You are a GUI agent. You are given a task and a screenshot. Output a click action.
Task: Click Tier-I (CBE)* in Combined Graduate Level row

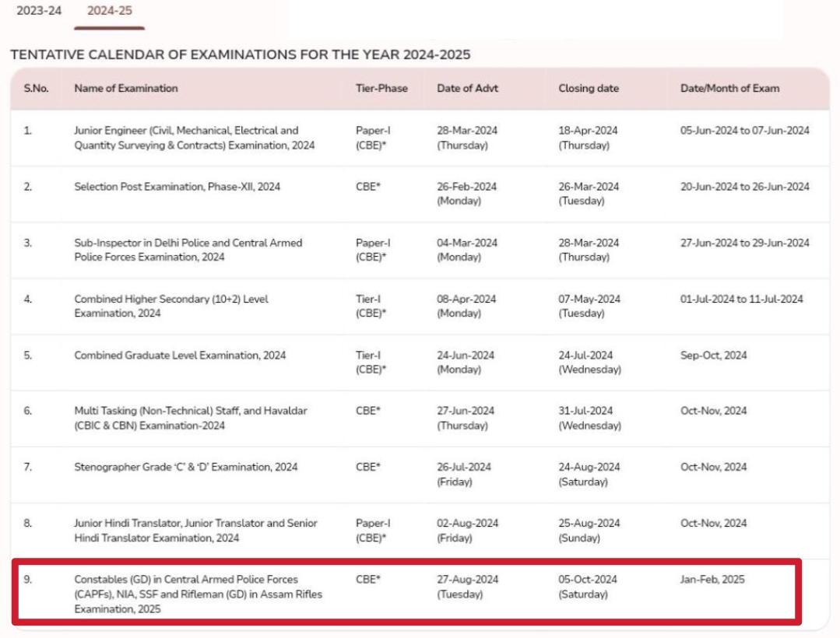point(371,363)
